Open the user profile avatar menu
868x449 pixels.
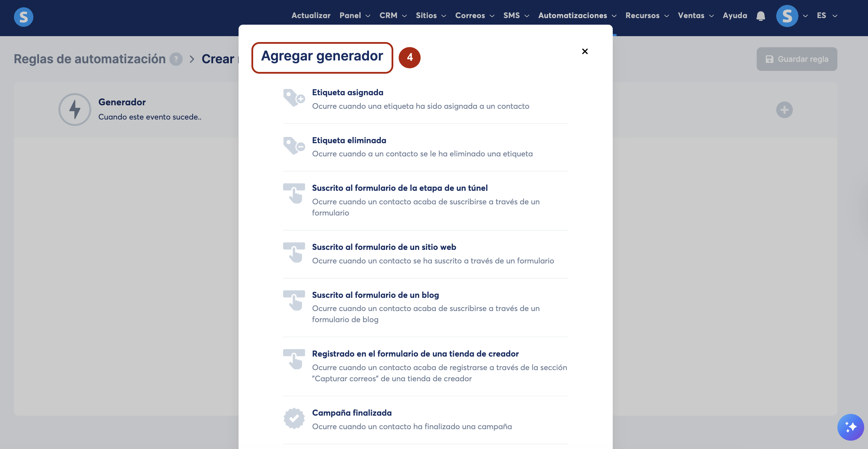pyautogui.click(x=787, y=16)
